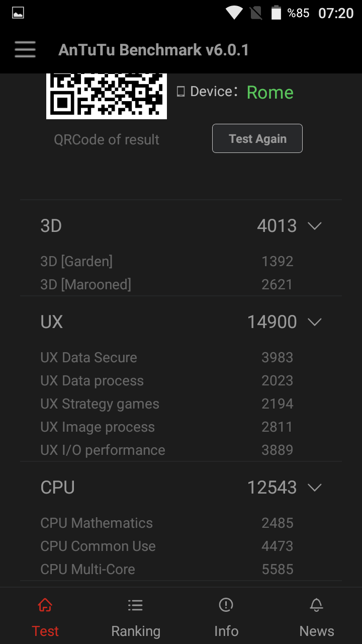Tap the phone icon beside Device
Screen dimensions: 362x644
coord(181,92)
